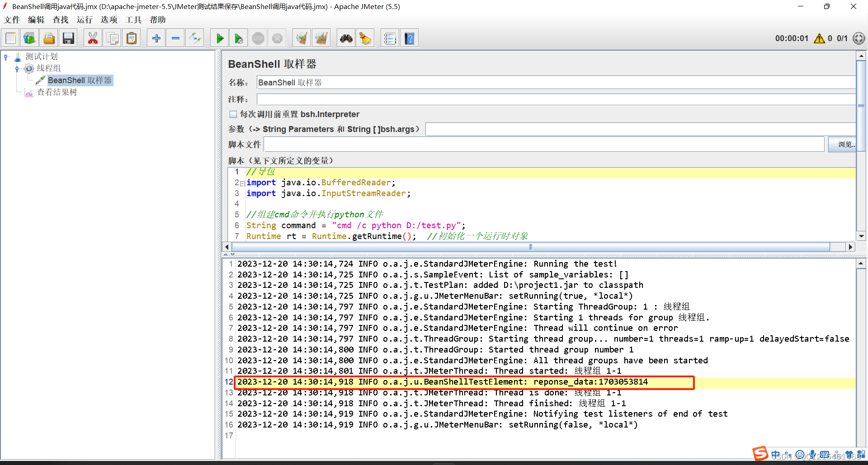
Task: Click the script editor scroll-left arrow
Action: pyautogui.click(x=227, y=247)
